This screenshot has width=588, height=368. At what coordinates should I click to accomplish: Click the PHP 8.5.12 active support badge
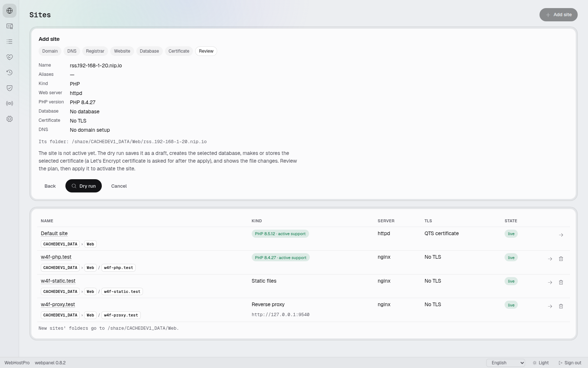pos(280,234)
